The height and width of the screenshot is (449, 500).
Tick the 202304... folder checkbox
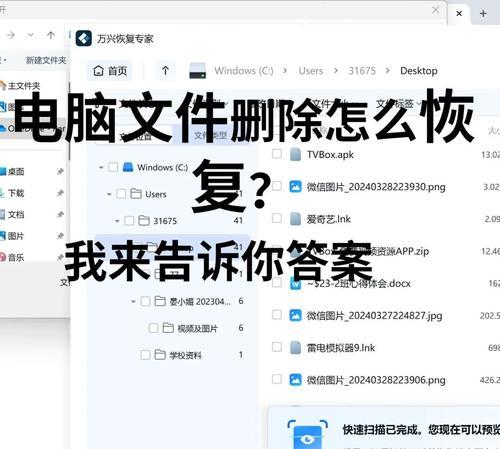pos(145,301)
